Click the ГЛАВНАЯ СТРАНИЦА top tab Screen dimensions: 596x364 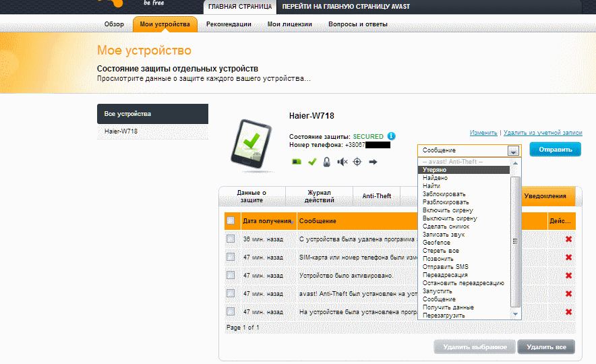[x=240, y=7]
